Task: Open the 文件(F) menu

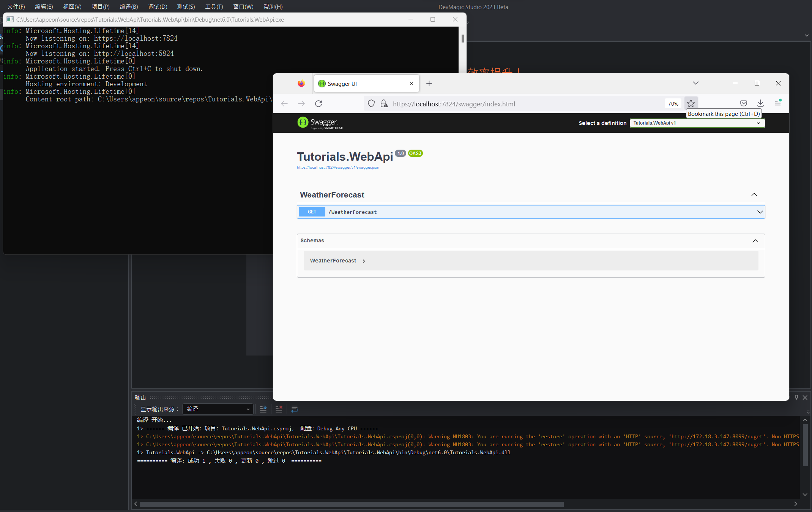Action: click(x=16, y=7)
